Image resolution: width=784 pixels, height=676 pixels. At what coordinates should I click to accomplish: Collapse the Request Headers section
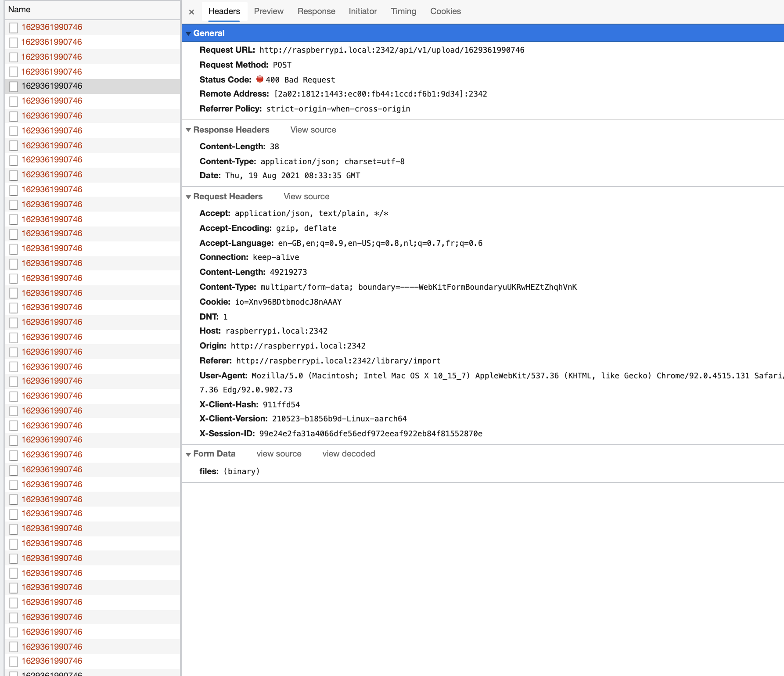[x=188, y=197]
